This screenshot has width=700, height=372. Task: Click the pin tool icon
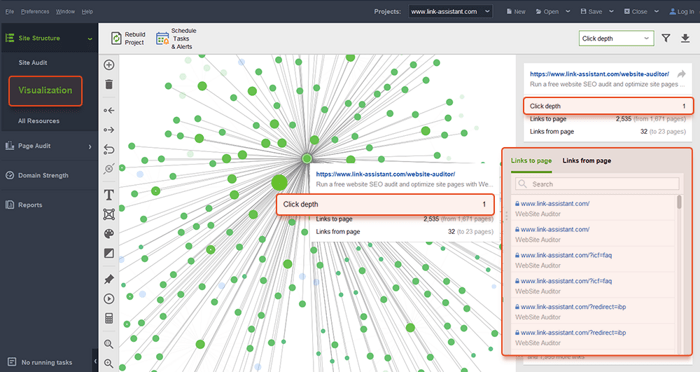click(x=109, y=279)
